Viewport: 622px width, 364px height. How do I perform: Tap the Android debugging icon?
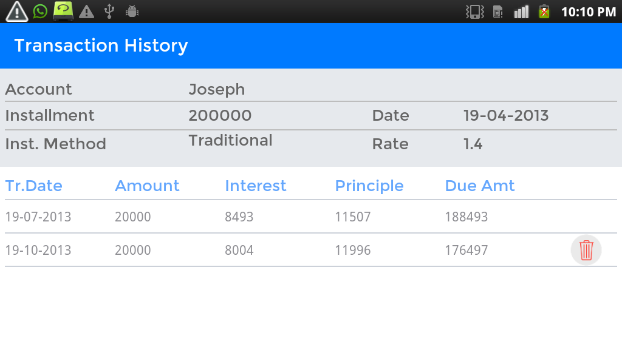tap(131, 11)
